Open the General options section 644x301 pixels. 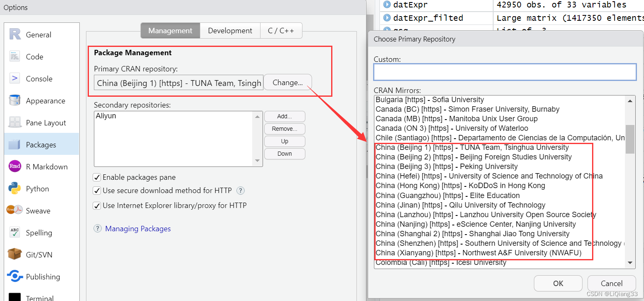(x=42, y=35)
